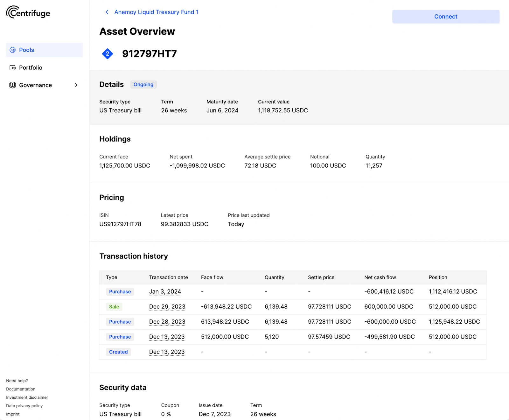Click the Centrifuge logo
The width and height of the screenshot is (509, 420).
coord(28,12)
